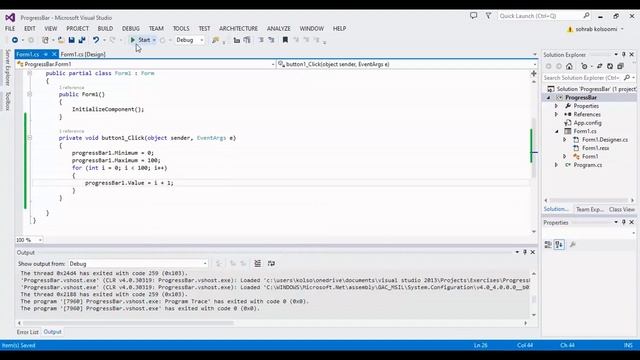Collapse the ProgressBar project node
Image resolution: width=640 pixels, height=360 pixels.
click(548, 98)
